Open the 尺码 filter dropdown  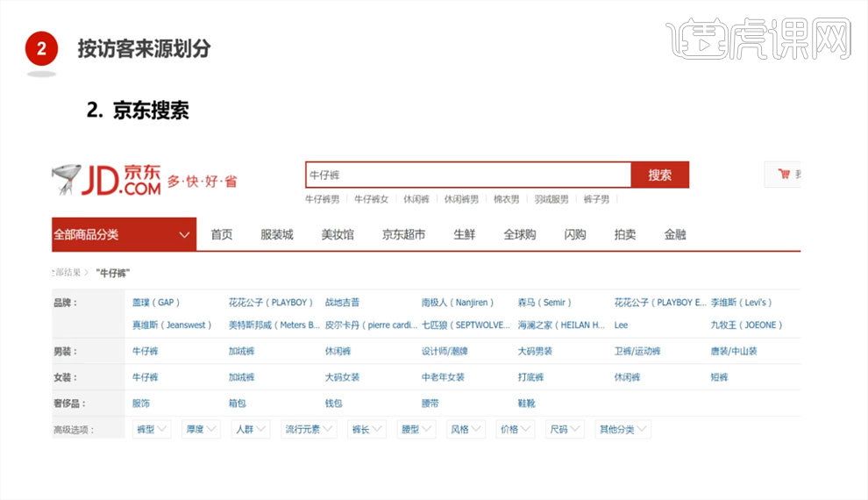(x=565, y=429)
